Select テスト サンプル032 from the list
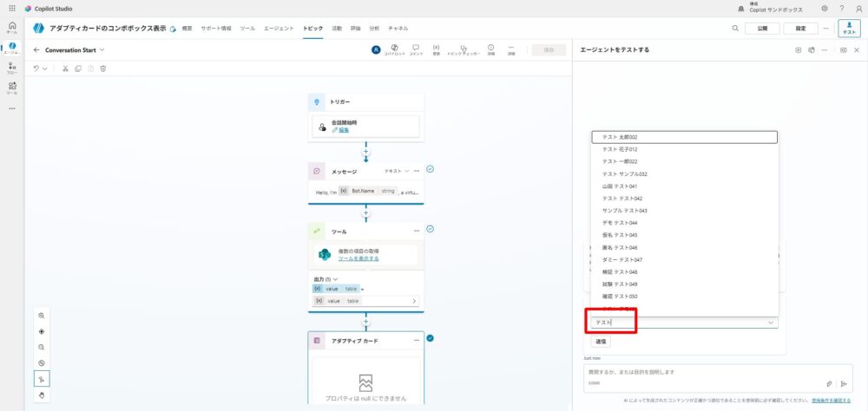 pyautogui.click(x=625, y=173)
